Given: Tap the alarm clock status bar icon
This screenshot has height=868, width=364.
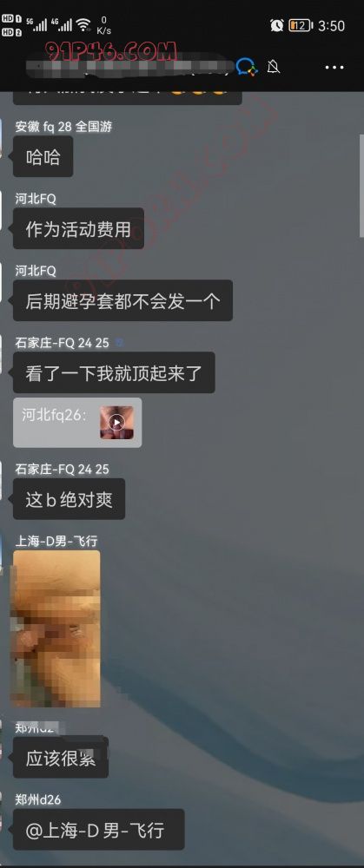Looking at the screenshot, I should point(277,25).
